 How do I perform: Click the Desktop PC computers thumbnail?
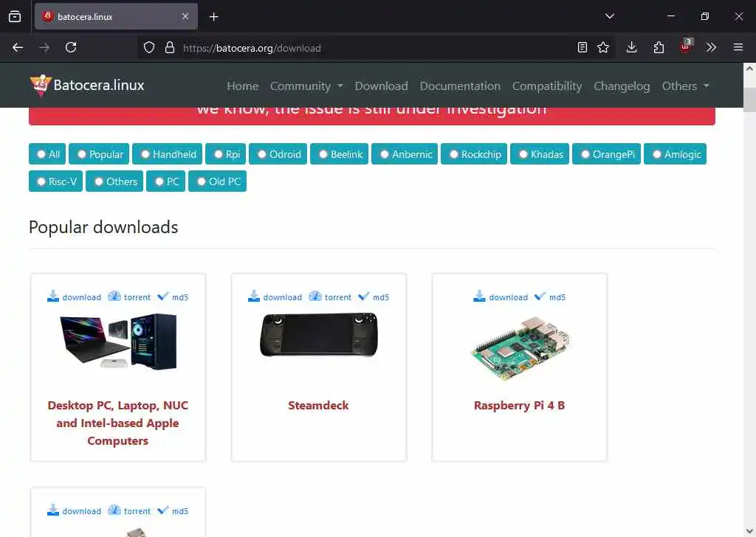pyautogui.click(x=118, y=342)
